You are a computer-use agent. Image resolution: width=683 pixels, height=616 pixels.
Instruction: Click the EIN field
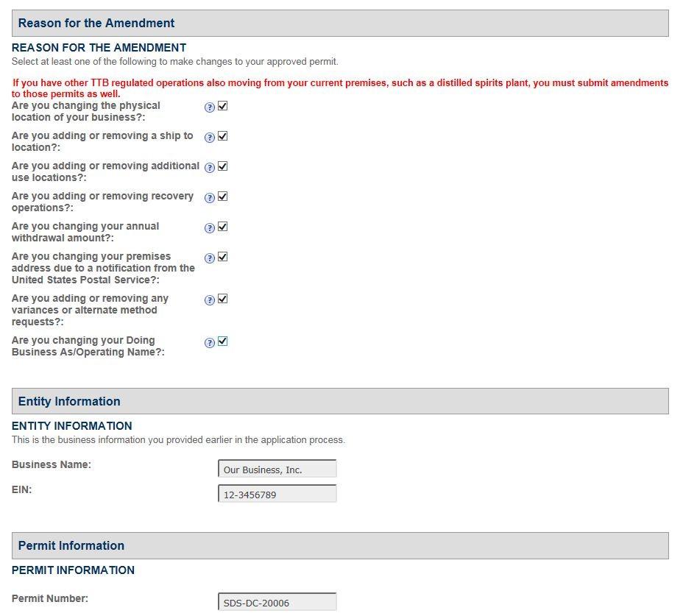pyautogui.click(x=277, y=495)
